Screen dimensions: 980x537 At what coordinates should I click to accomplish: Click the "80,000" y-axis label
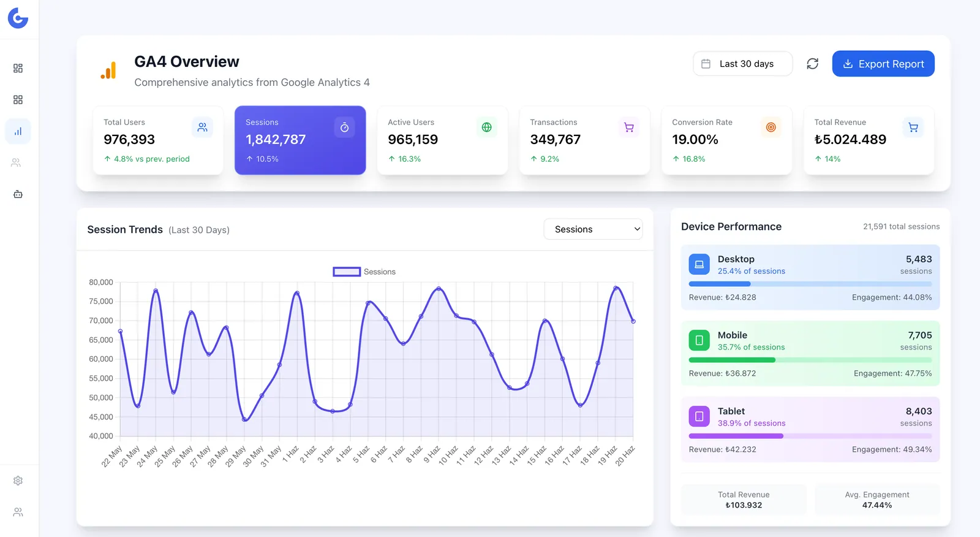[x=101, y=283]
